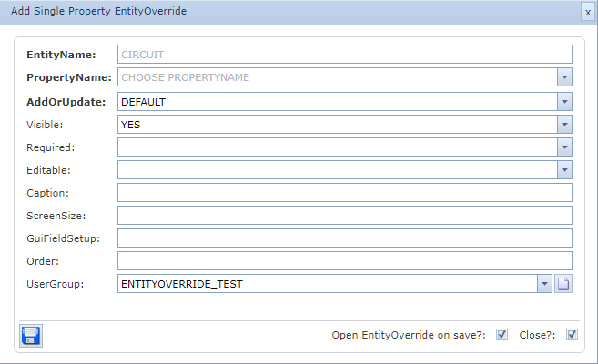Click the UserGroup field showing ENTITYOVERRIDE_TEST
This screenshot has height=364, width=598.
(328, 284)
